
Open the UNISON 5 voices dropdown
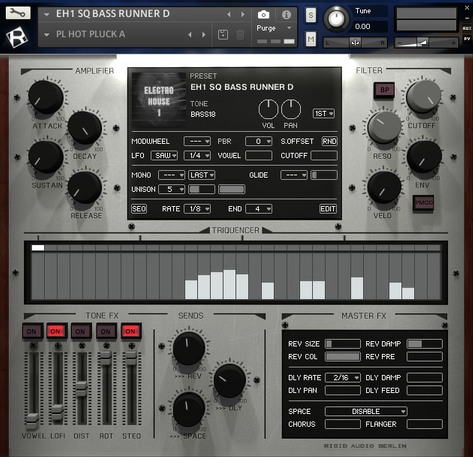pyautogui.click(x=171, y=189)
